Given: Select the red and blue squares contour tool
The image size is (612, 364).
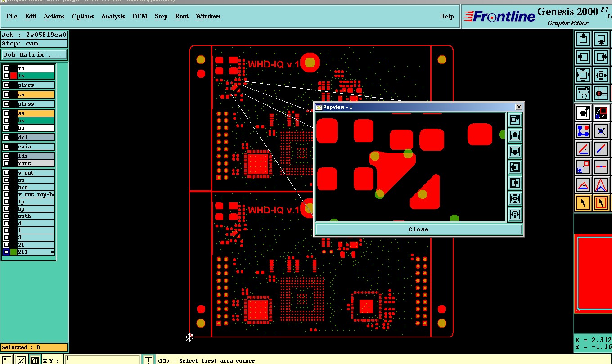Looking at the screenshot, I should 601,112.
